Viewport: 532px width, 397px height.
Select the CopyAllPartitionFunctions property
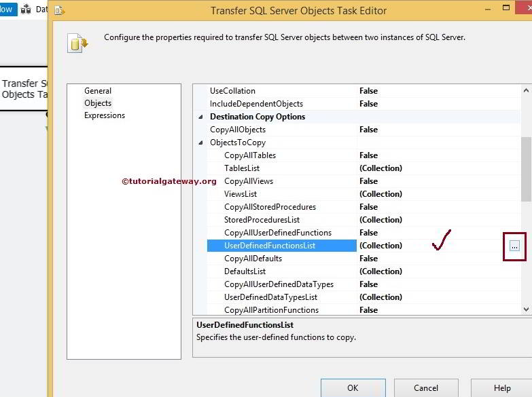click(271, 310)
